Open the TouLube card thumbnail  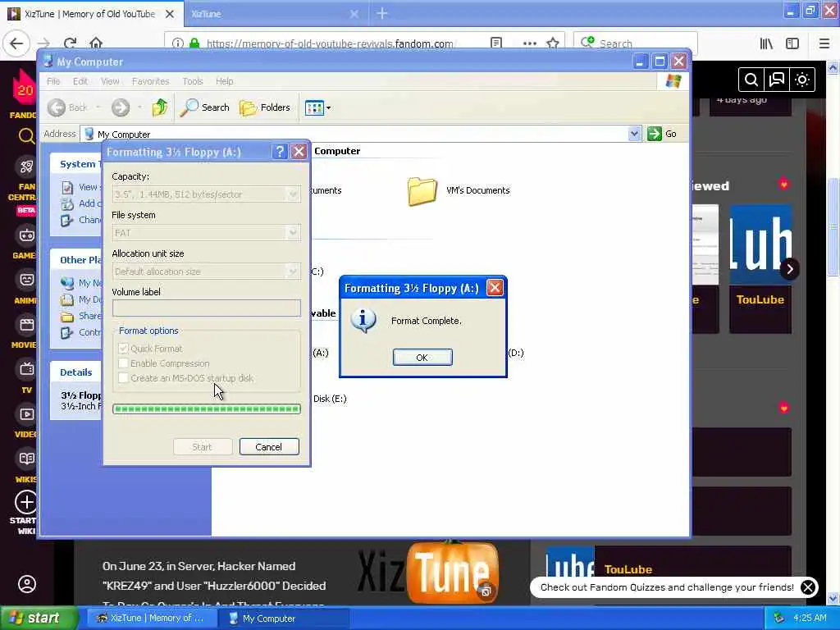(x=760, y=244)
